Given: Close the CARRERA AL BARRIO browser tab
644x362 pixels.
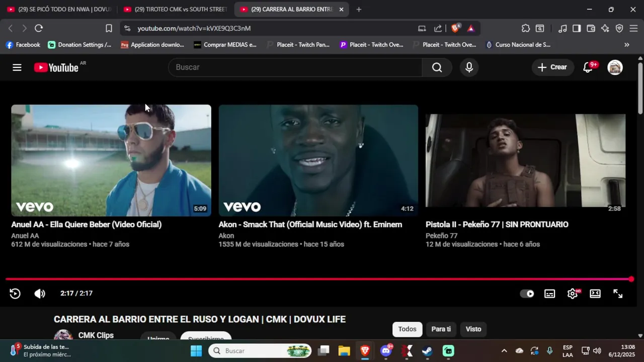Looking at the screenshot, I should click(341, 9).
